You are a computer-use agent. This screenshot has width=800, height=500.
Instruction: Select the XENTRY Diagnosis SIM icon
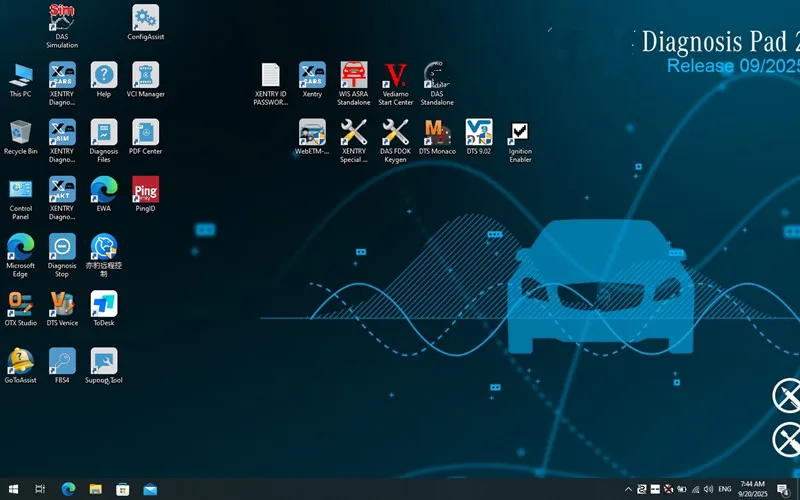pos(62,140)
